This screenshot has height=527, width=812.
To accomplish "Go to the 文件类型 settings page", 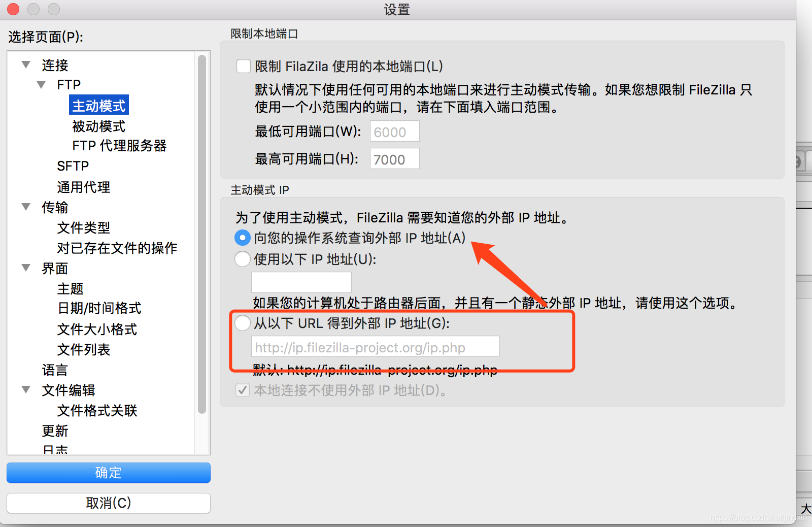I will [x=83, y=227].
